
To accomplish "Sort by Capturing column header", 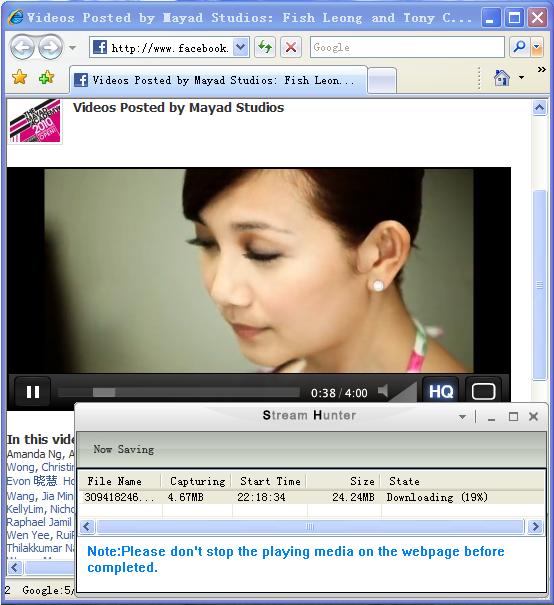I will point(197,481).
